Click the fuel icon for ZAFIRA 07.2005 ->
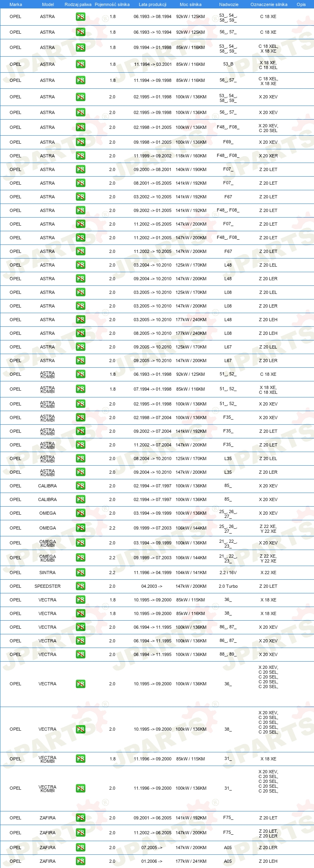The width and height of the screenshot is (314, 868). 80,848
